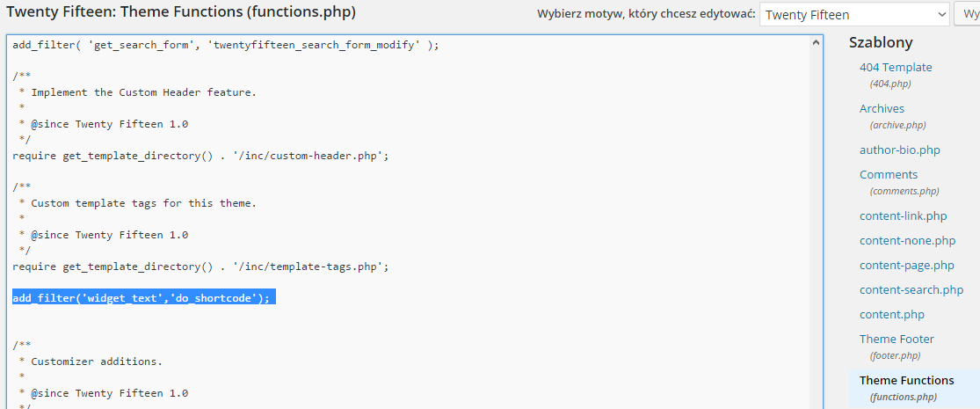Open the theme selection dropdown

pyautogui.click(x=854, y=14)
